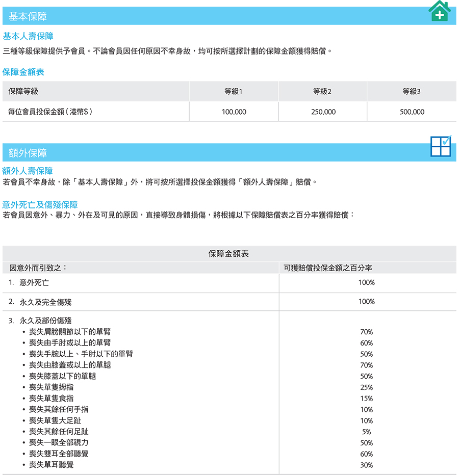Select the 喪失單耳聽覺 bullet item
This screenshot has width=459, height=476.
(x=55, y=465)
